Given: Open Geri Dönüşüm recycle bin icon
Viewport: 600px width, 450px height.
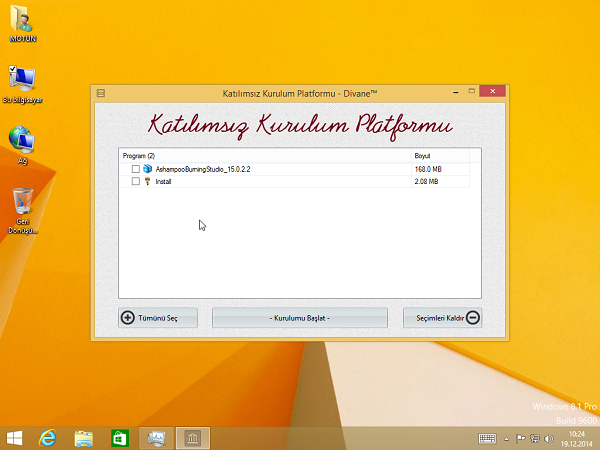Looking at the screenshot, I should click(x=23, y=205).
